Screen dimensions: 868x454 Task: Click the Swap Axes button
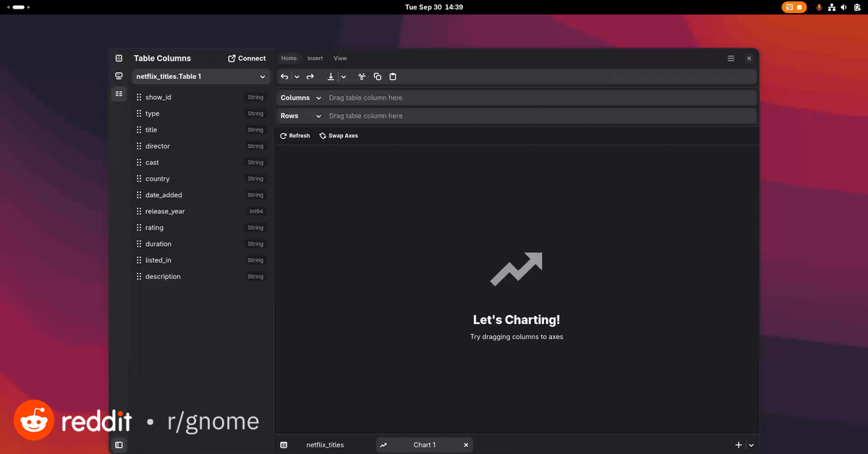(339, 136)
